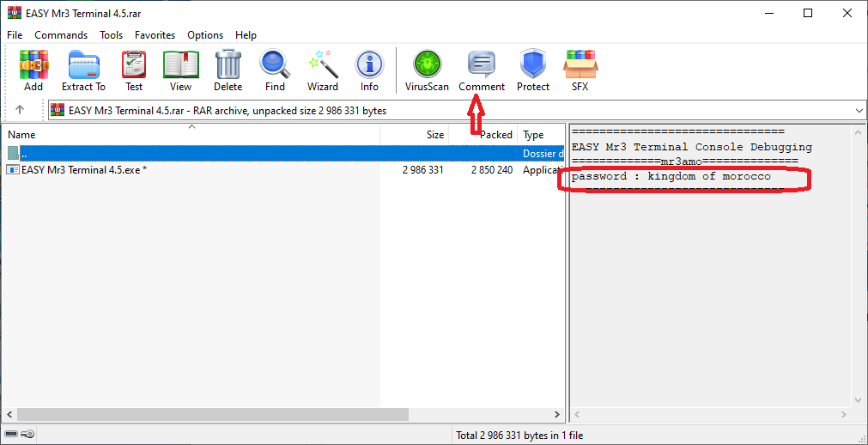Open the Options menu
The image size is (868, 445).
(x=205, y=35)
